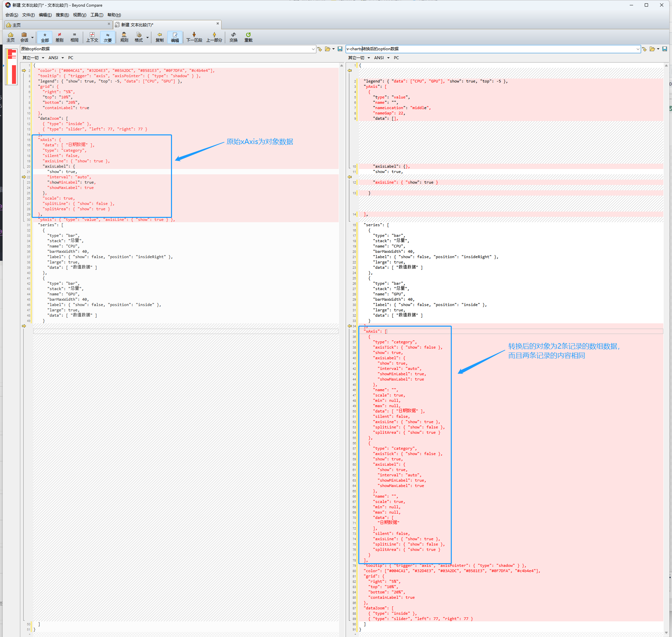Save the left file with the disk icon

[x=340, y=49]
